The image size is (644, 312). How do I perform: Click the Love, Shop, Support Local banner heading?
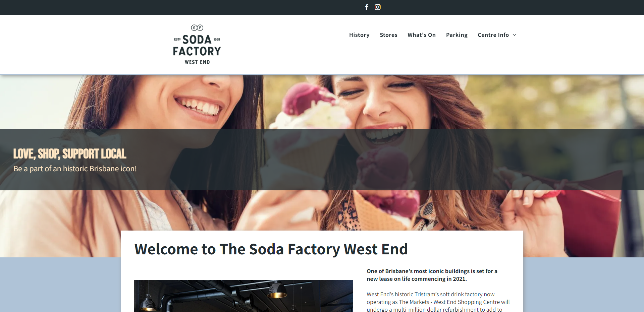click(x=70, y=154)
